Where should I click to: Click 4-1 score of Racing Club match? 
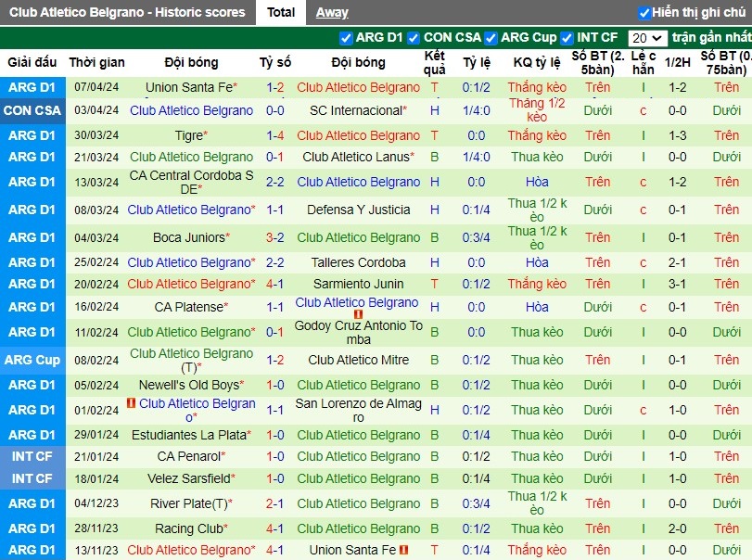point(274,528)
